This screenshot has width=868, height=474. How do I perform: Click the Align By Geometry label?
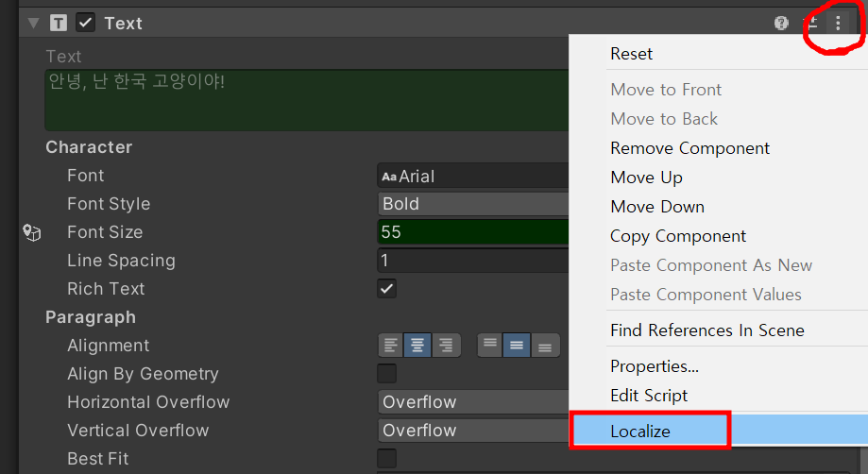pos(143,374)
